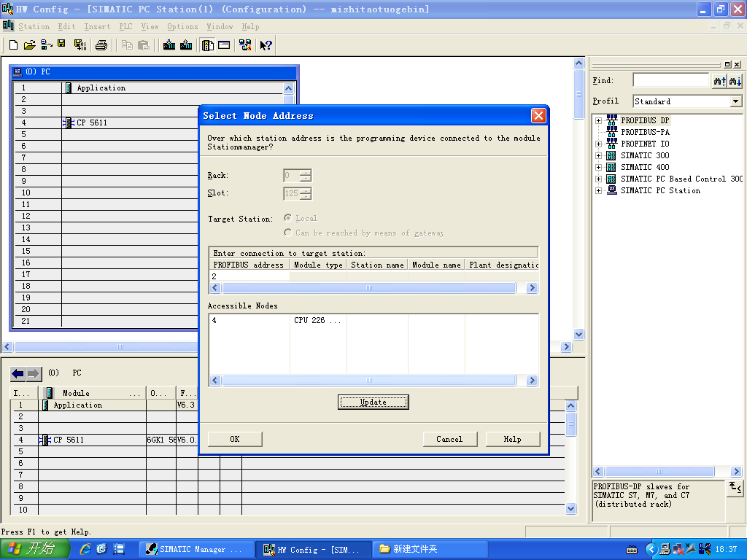This screenshot has width=747, height=560.
Task: Open the 新建文件夹 taskbar folder window
Action: pos(430,550)
